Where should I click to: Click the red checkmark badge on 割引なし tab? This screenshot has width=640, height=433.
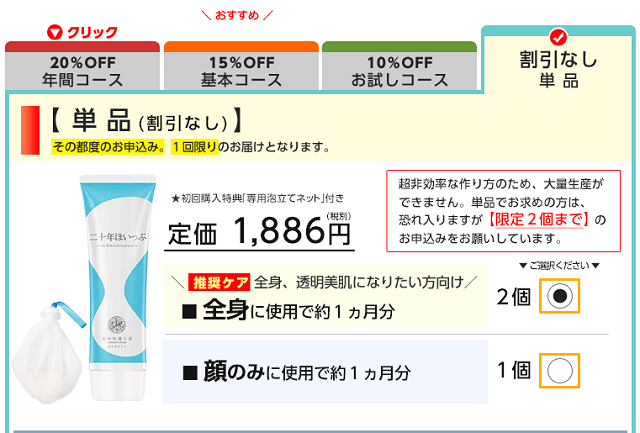click(x=558, y=37)
